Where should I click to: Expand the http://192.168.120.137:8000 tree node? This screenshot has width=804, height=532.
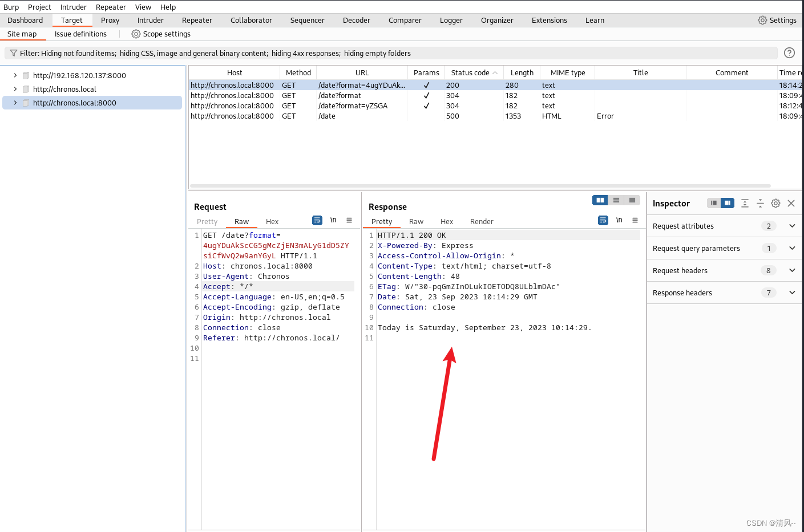pyautogui.click(x=15, y=75)
